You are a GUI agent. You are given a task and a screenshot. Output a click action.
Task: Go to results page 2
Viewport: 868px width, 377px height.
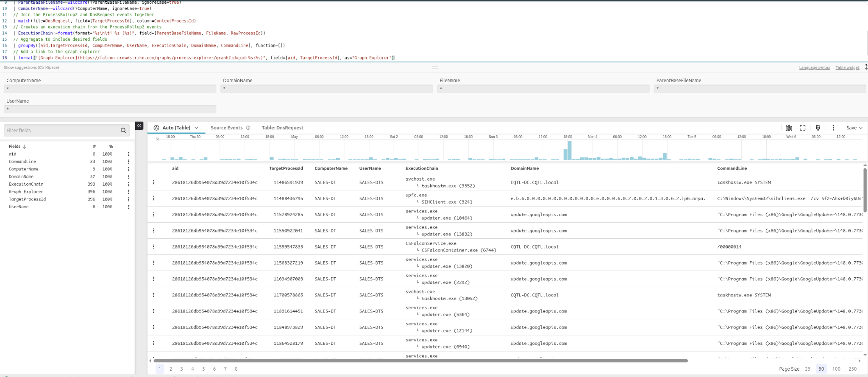[x=171, y=369]
